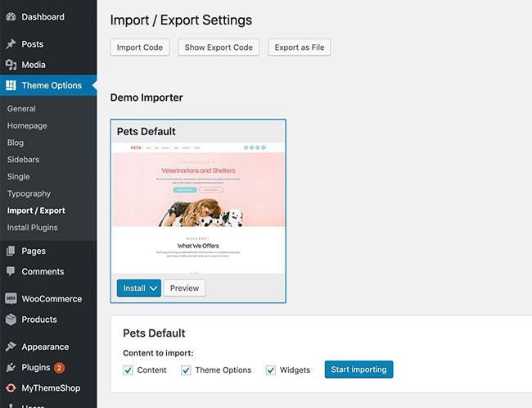Open the Install Plugins submenu item

tap(32, 228)
